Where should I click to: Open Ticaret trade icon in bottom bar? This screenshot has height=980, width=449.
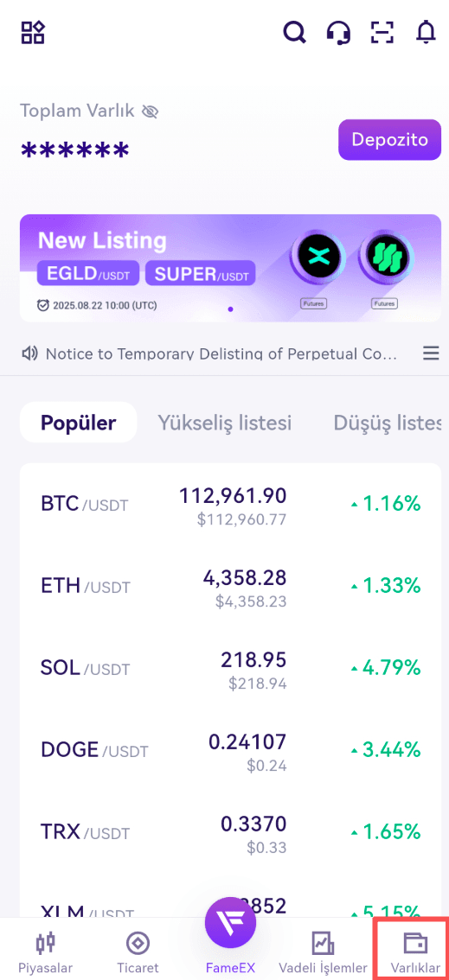coord(138,943)
